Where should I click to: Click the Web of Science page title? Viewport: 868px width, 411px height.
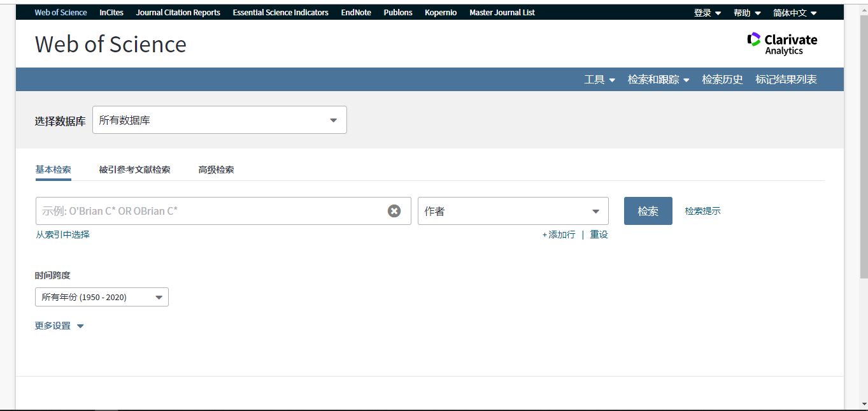pos(111,44)
